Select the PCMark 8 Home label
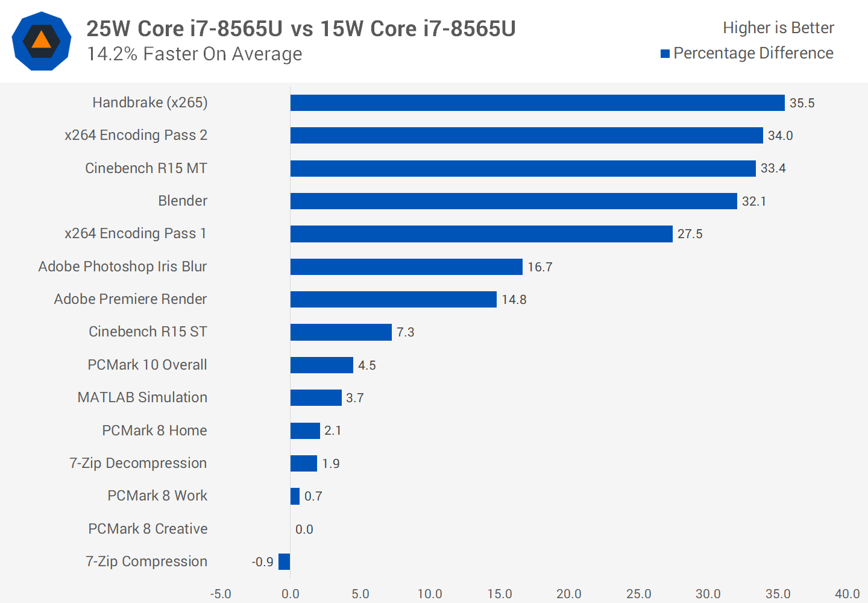Screen dimensions: 868x603 pos(154,431)
